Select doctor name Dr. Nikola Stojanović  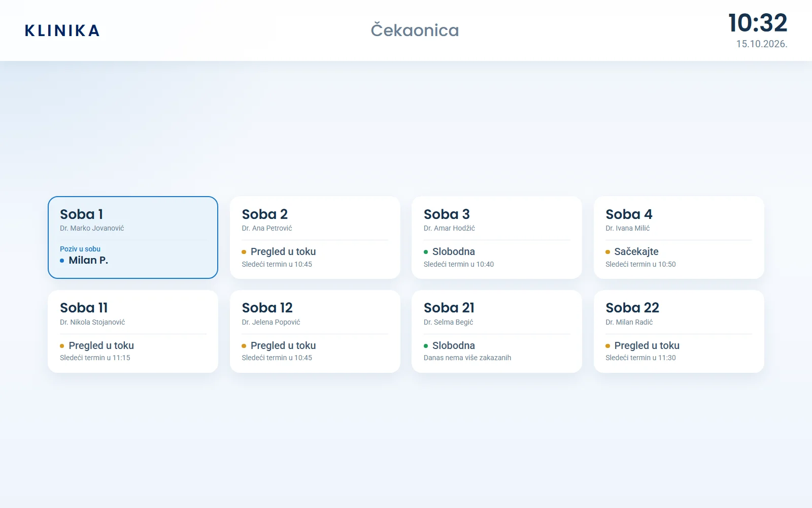pyautogui.click(x=92, y=322)
